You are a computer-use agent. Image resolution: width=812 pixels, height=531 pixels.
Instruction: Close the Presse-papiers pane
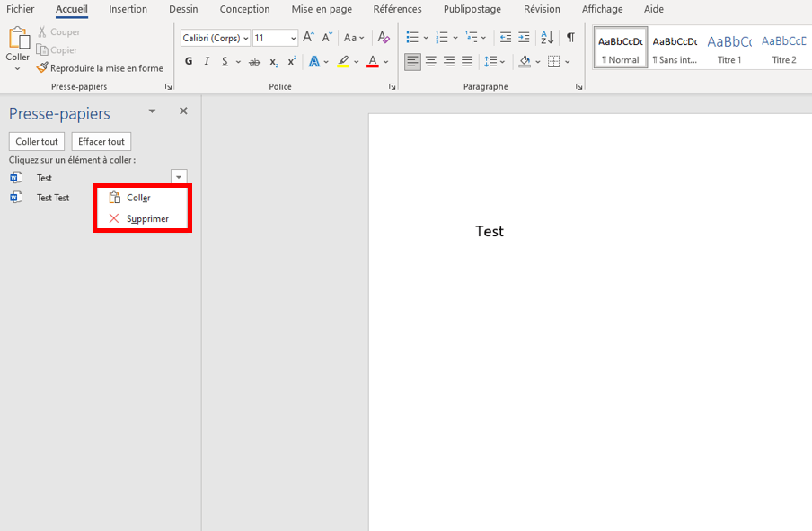(183, 111)
